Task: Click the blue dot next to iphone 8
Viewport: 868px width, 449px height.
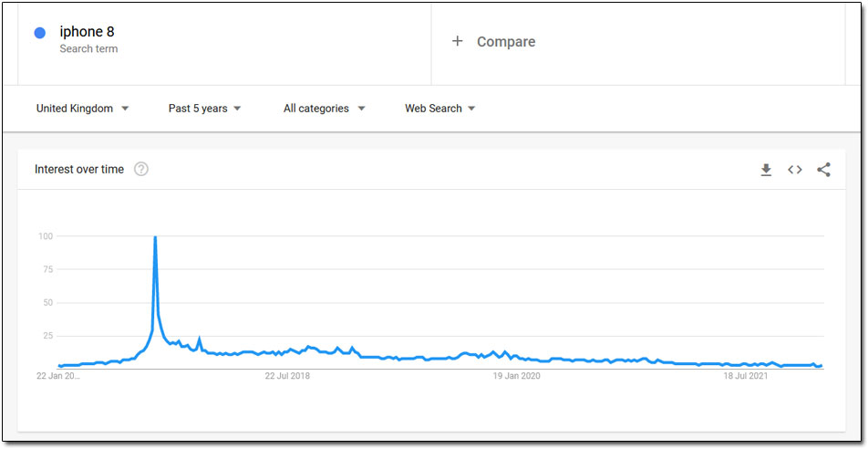Action: (x=40, y=33)
